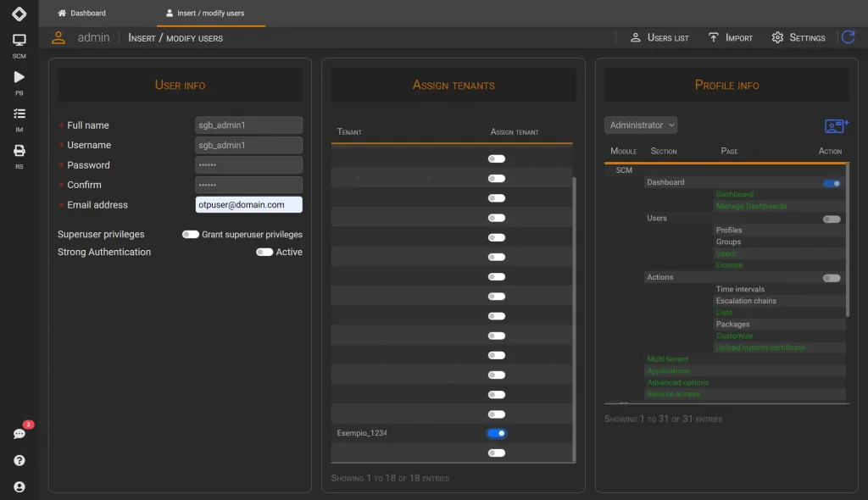Select the Dashboard section row
The image size is (868, 500).
click(x=665, y=182)
